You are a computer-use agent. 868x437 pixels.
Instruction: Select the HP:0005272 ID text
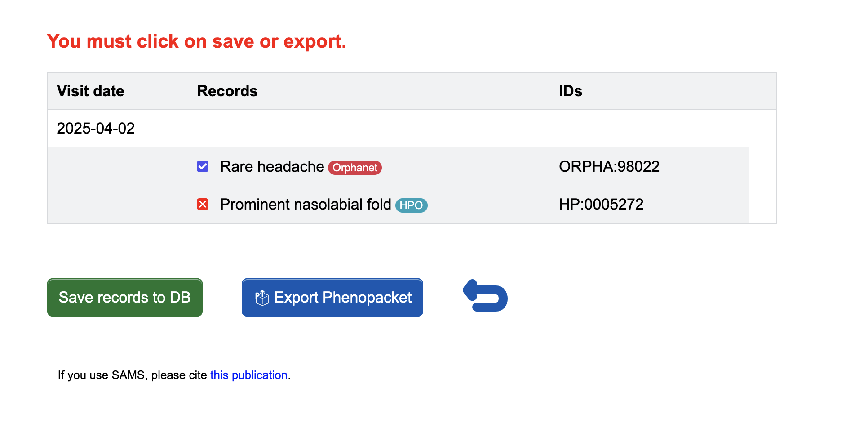point(601,205)
